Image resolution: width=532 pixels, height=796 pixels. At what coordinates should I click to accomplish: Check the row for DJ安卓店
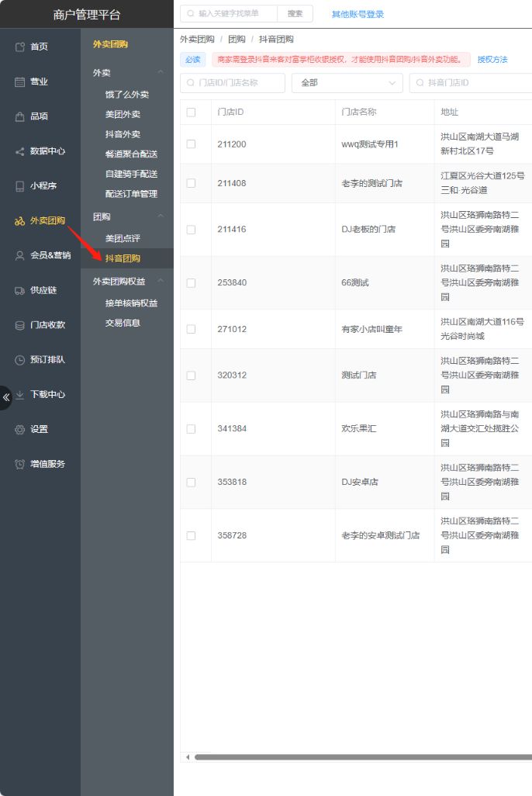[191, 483]
